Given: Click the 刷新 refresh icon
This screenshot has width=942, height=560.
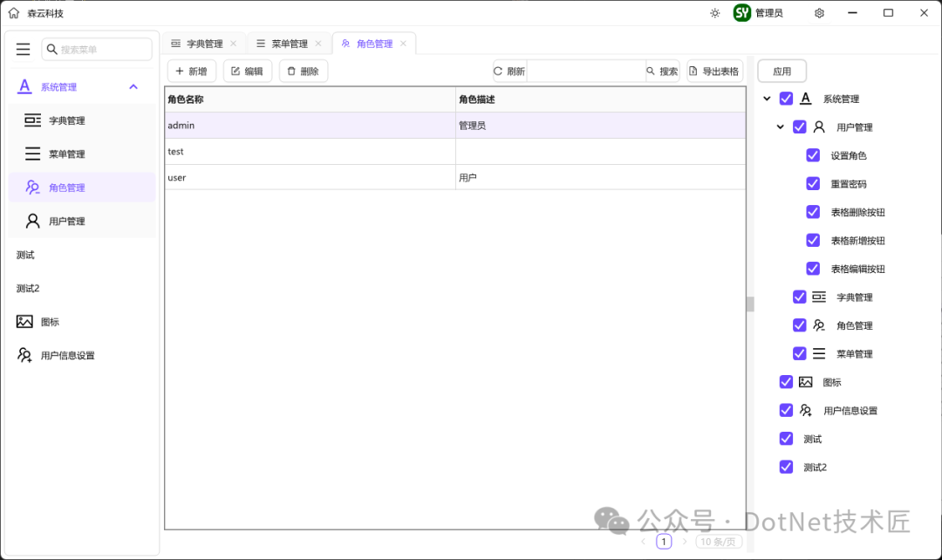Looking at the screenshot, I should [509, 71].
